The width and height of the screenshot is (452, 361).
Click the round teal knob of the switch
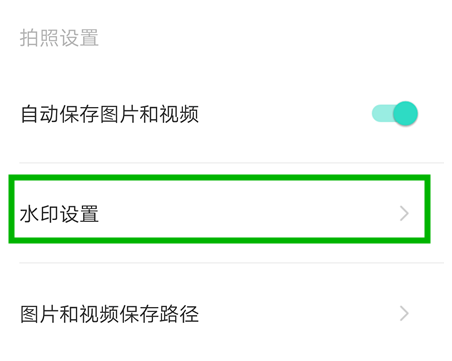pos(405,114)
